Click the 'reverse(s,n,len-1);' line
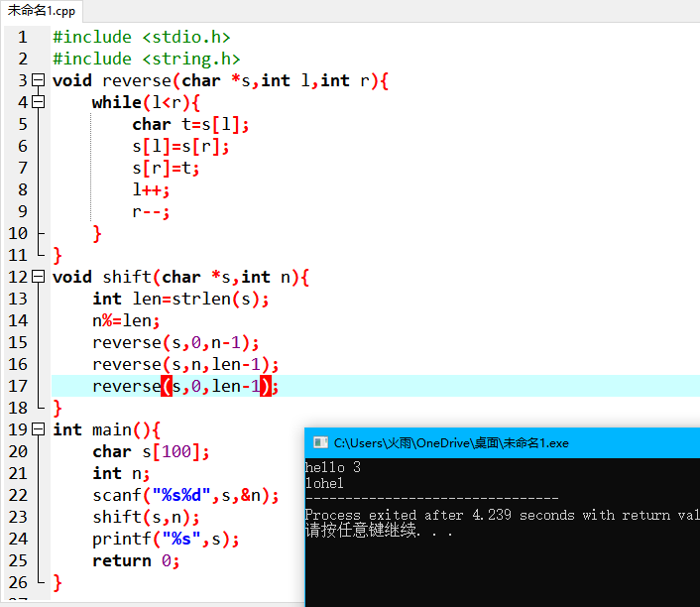 point(185,364)
